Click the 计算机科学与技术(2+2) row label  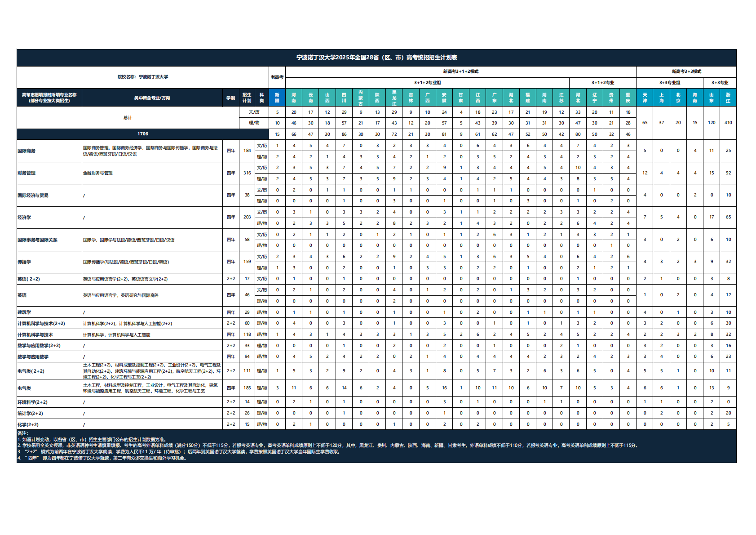point(41,324)
